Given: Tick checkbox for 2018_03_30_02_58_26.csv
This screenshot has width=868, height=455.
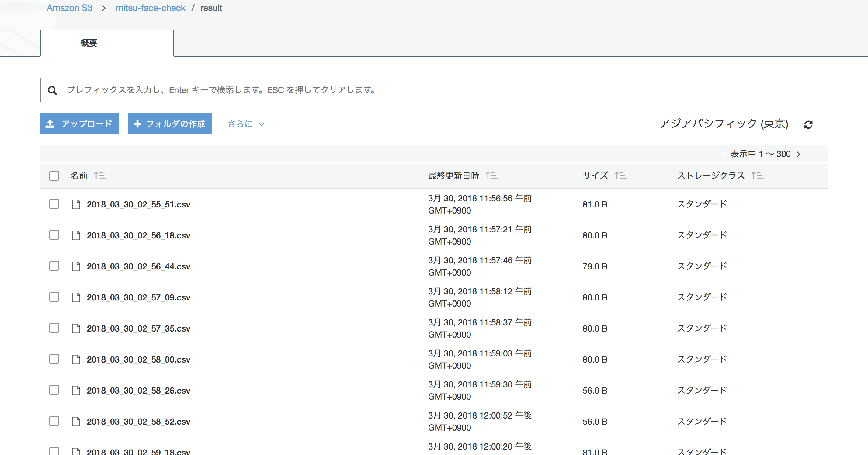Looking at the screenshot, I should click(x=54, y=390).
